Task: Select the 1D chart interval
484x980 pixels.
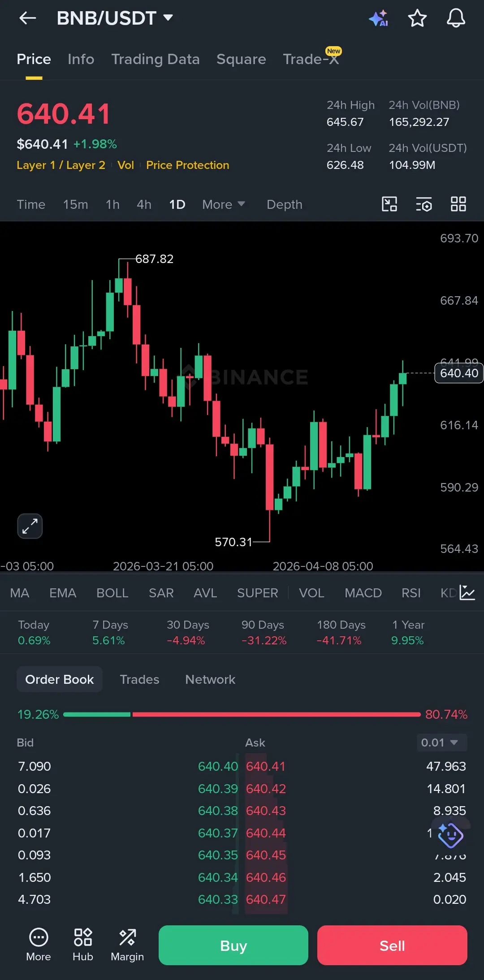Action: click(x=177, y=204)
